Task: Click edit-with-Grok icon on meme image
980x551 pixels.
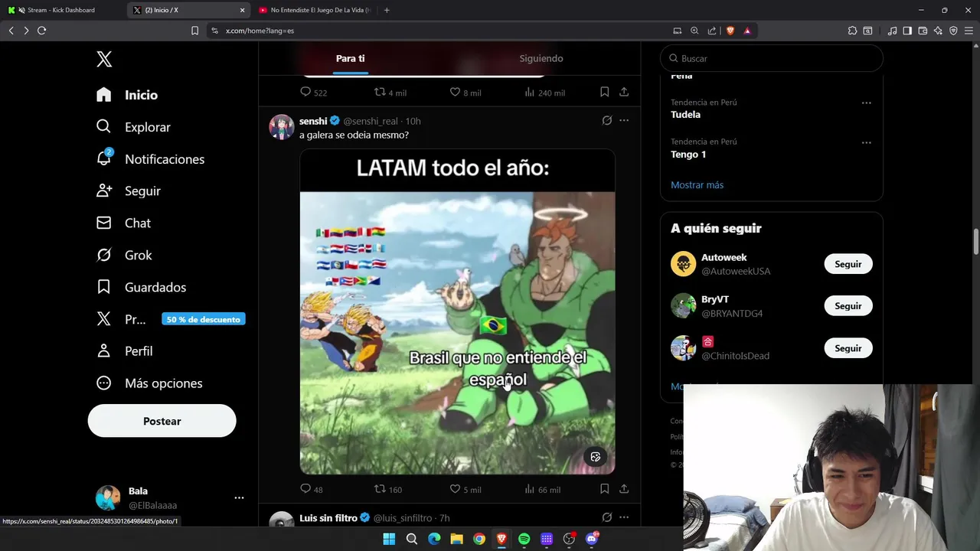Action: tap(596, 457)
